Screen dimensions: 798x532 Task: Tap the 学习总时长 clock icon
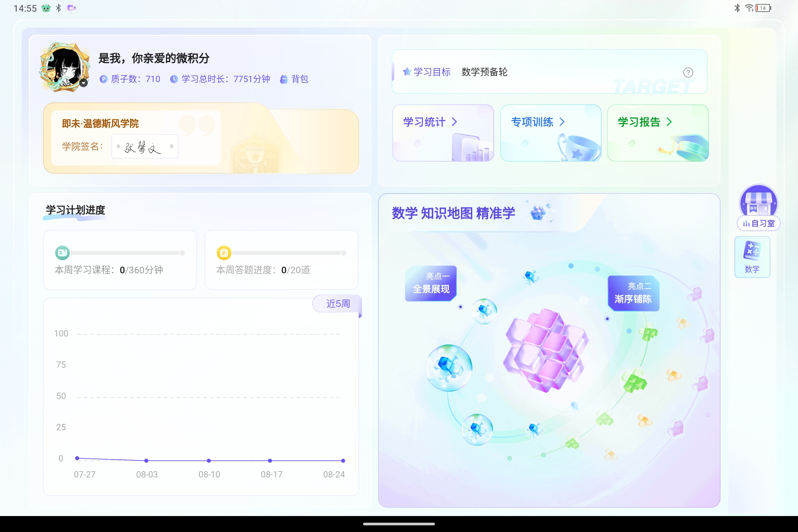pyautogui.click(x=174, y=79)
